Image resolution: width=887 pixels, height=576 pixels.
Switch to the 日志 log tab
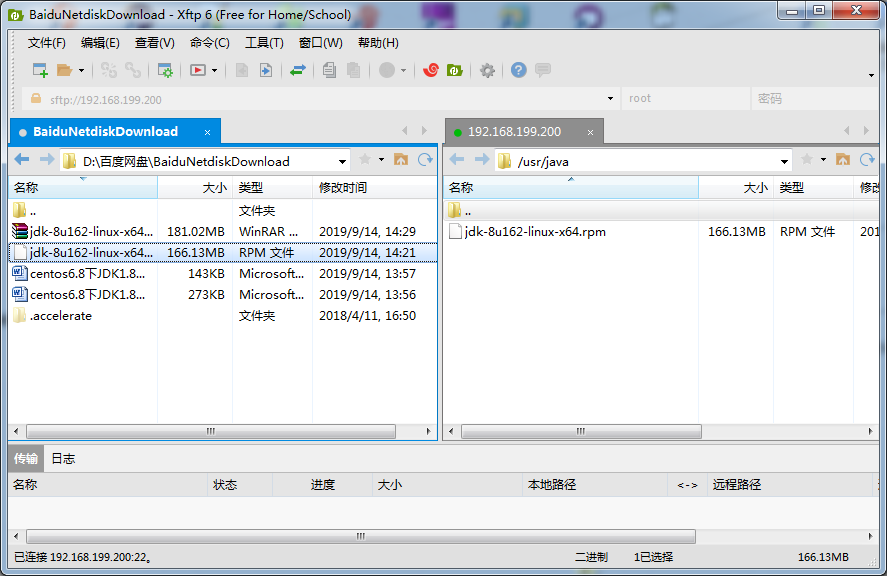pos(63,458)
